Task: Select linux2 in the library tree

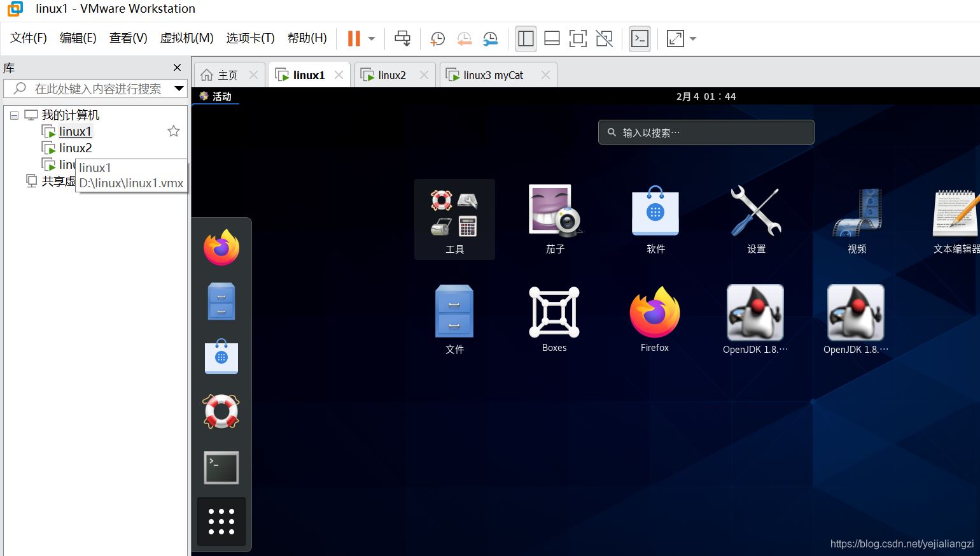Action: click(x=76, y=148)
